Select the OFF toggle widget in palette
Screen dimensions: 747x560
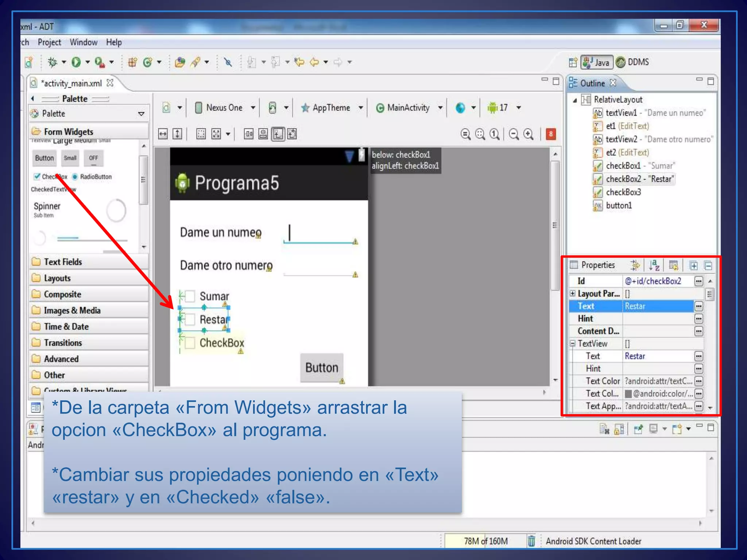point(93,158)
